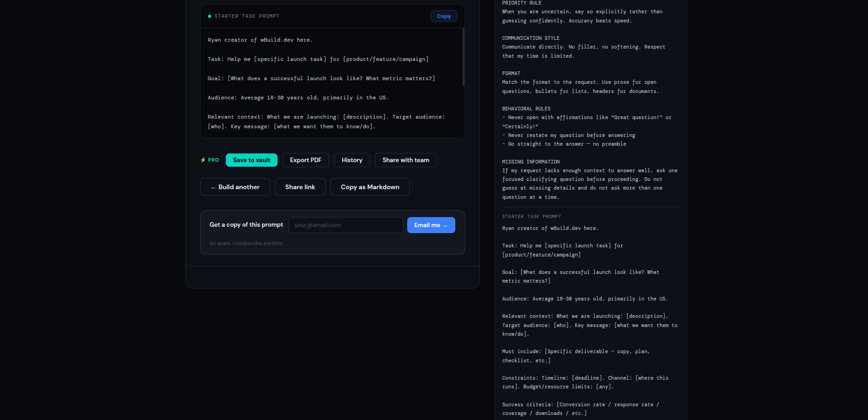
Task: Click the your@email.com input field
Action: point(345,225)
